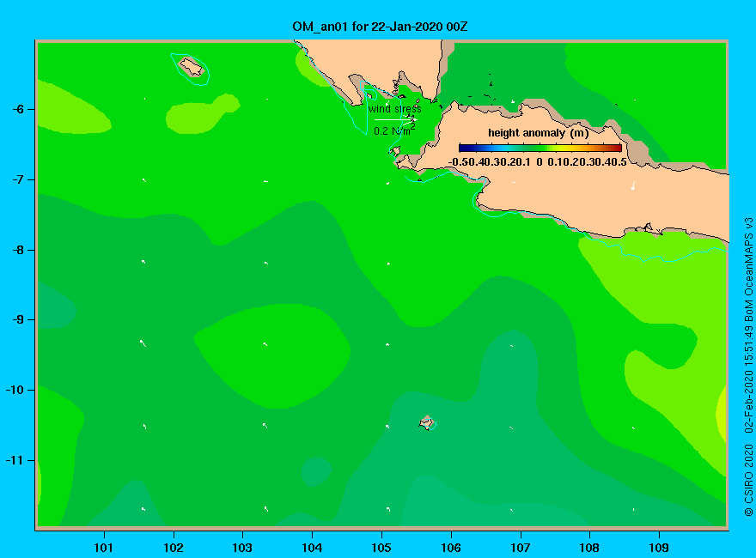Click longitude label 105
The width and height of the screenshot is (756, 558).
[x=381, y=548]
